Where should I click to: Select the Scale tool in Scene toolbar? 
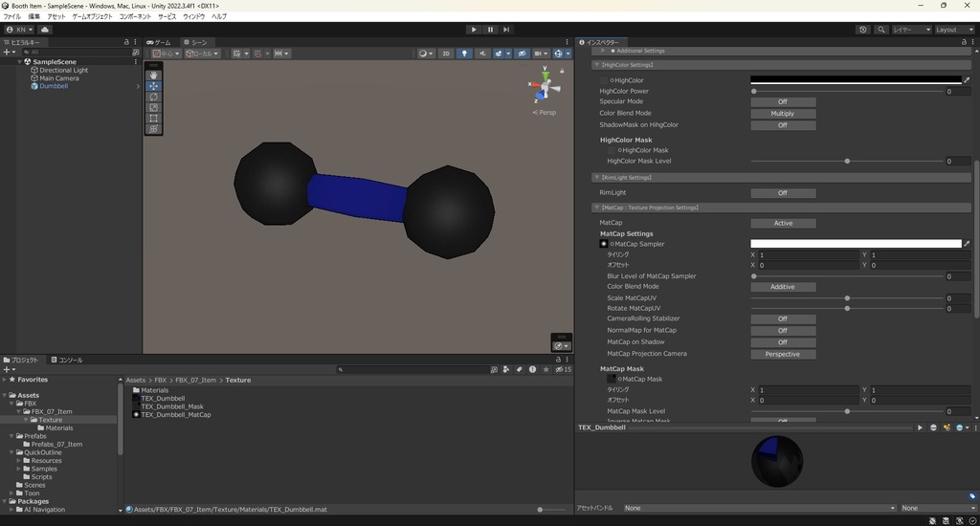153,107
